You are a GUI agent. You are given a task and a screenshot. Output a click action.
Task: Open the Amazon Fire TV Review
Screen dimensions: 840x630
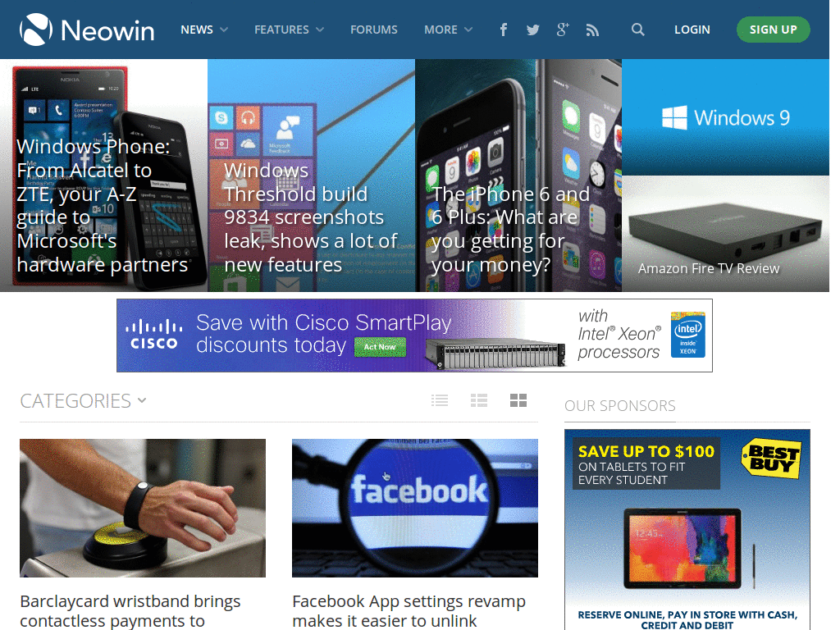(x=724, y=233)
